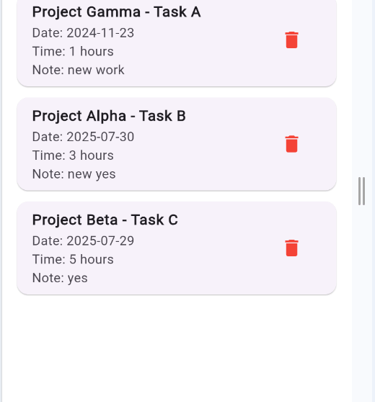
Task: Click the Time: 3 hours line
Action: click(73, 156)
